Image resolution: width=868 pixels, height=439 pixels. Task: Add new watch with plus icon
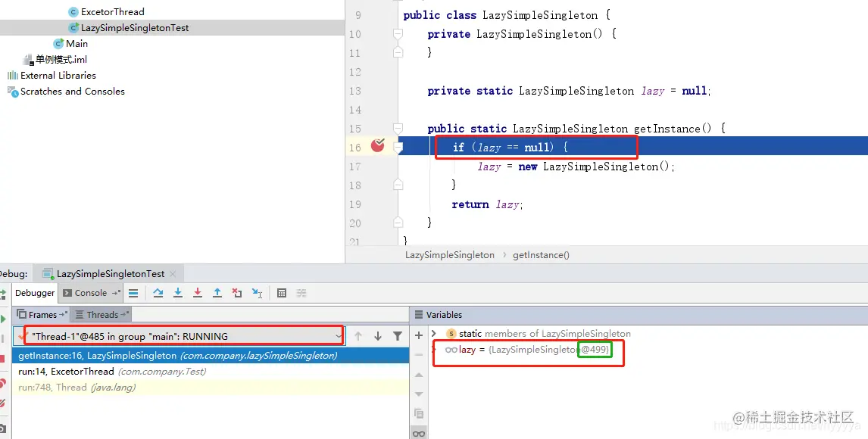coord(419,335)
